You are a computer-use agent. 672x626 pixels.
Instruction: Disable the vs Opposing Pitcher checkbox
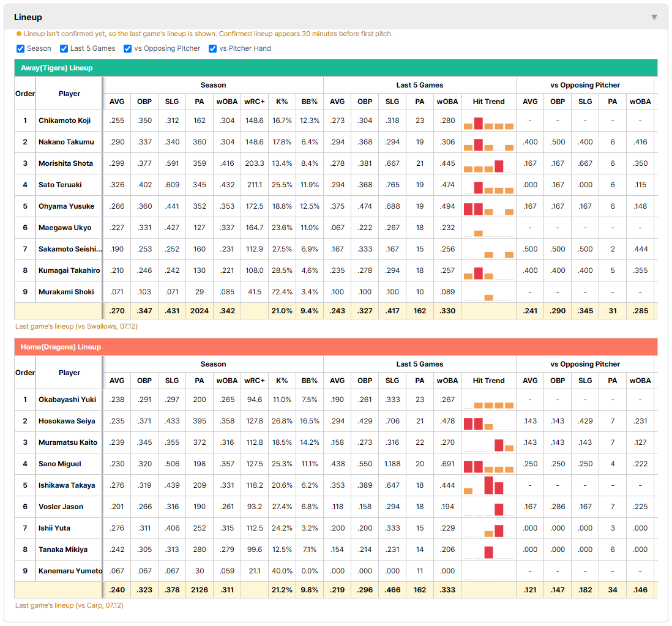tap(127, 48)
